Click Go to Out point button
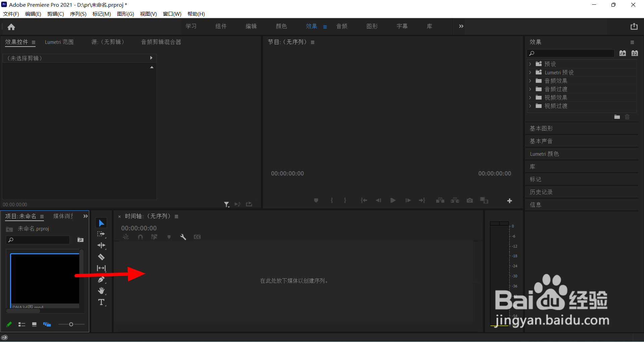The width and height of the screenshot is (644, 342). (422, 200)
